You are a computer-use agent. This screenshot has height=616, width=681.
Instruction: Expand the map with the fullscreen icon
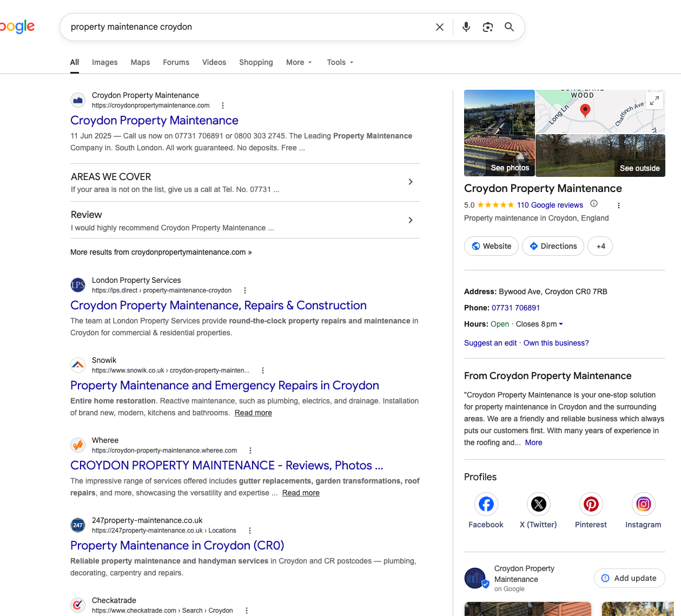pos(654,101)
